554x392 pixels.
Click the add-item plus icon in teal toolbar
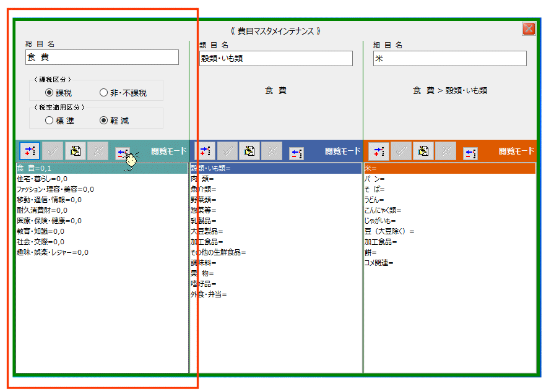(30, 151)
